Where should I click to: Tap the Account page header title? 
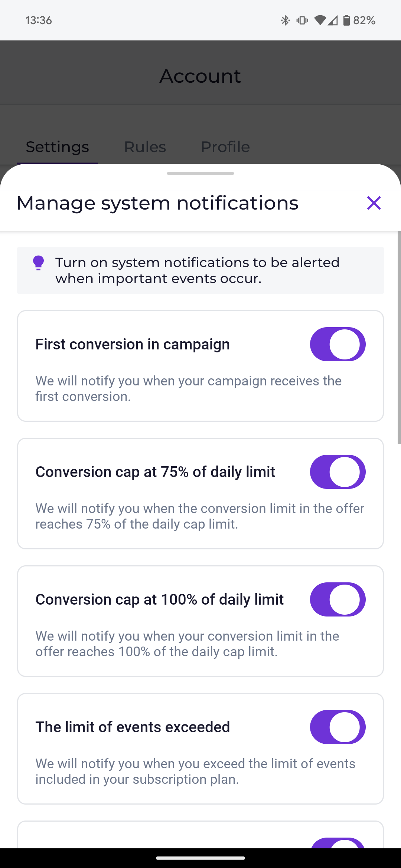[x=200, y=76]
